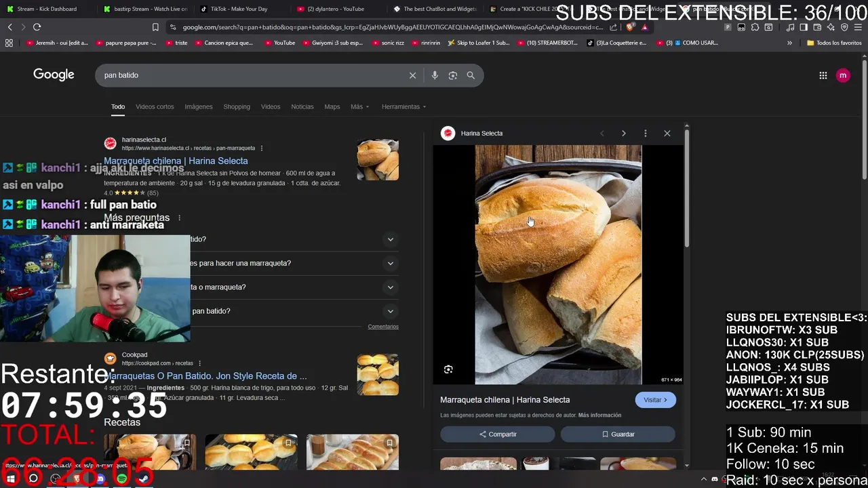Open the 'Todos los favoritos' bookmarks folder
The height and width of the screenshot is (488, 868).
(834, 43)
